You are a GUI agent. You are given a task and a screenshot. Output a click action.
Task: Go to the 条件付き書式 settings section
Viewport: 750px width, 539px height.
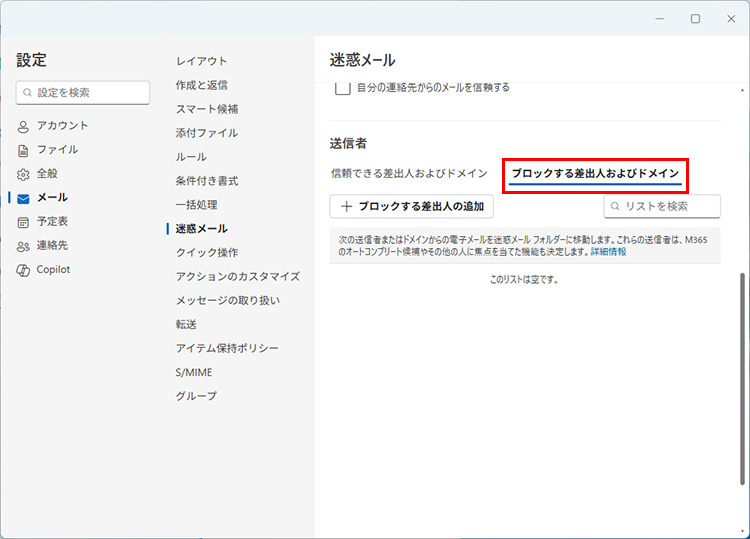pyautogui.click(x=207, y=181)
